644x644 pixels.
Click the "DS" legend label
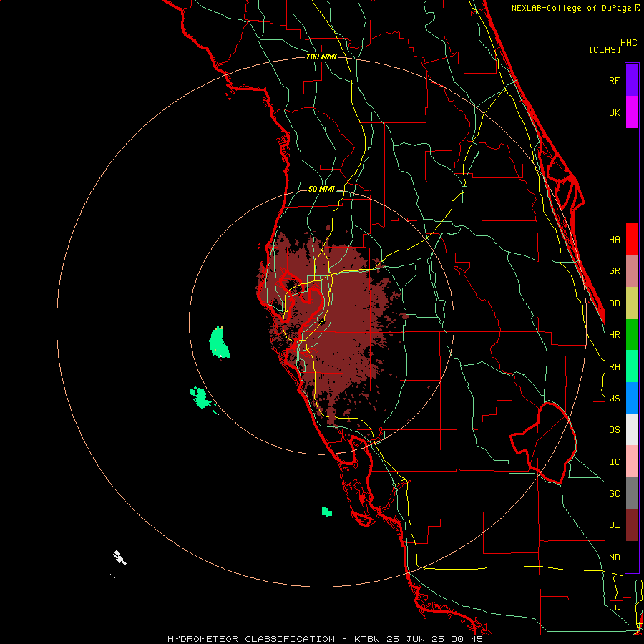pos(614,430)
